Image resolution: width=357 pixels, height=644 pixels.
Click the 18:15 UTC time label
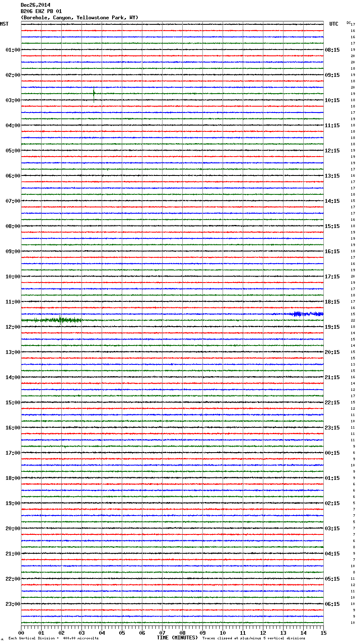coord(332,302)
